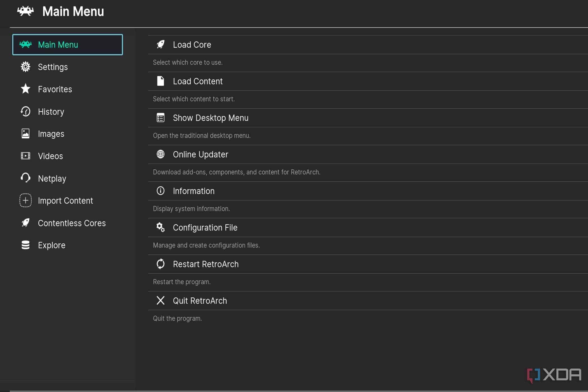This screenshot has height=392, width=588.
Task: Click the 'Select which core to use.' description
Action: [188, 62]
